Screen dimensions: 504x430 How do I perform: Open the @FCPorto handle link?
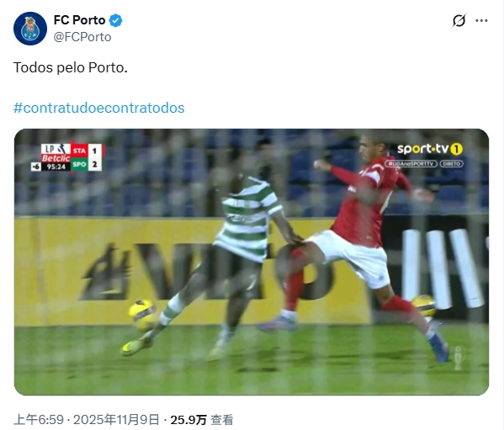pyautogui.click(x=82, y=37)
